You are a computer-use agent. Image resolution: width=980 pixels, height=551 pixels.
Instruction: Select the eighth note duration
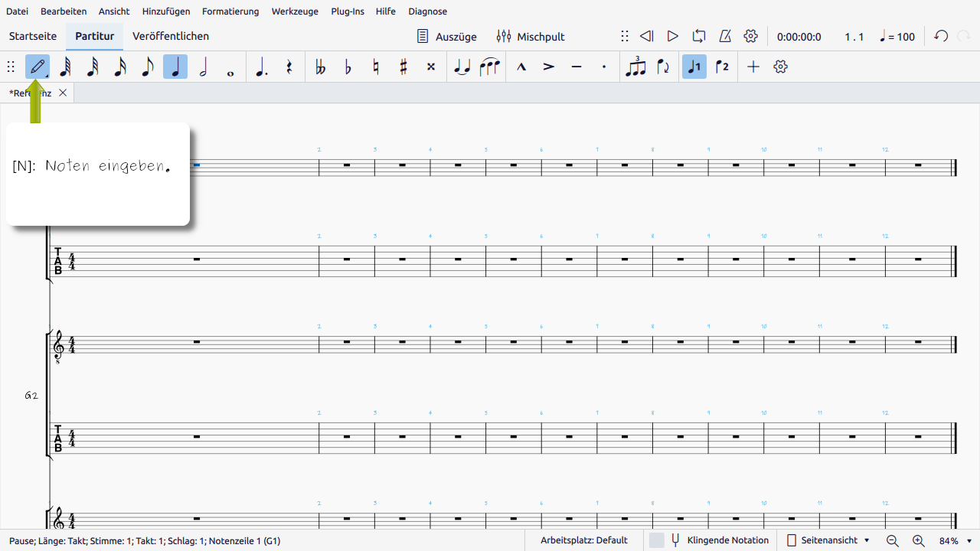(148, 67)
